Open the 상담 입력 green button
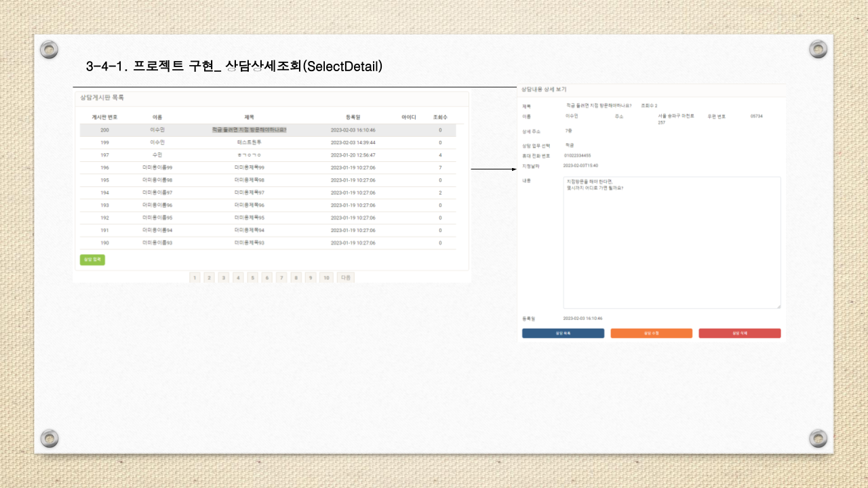868x488 pixels. [92, 260]
